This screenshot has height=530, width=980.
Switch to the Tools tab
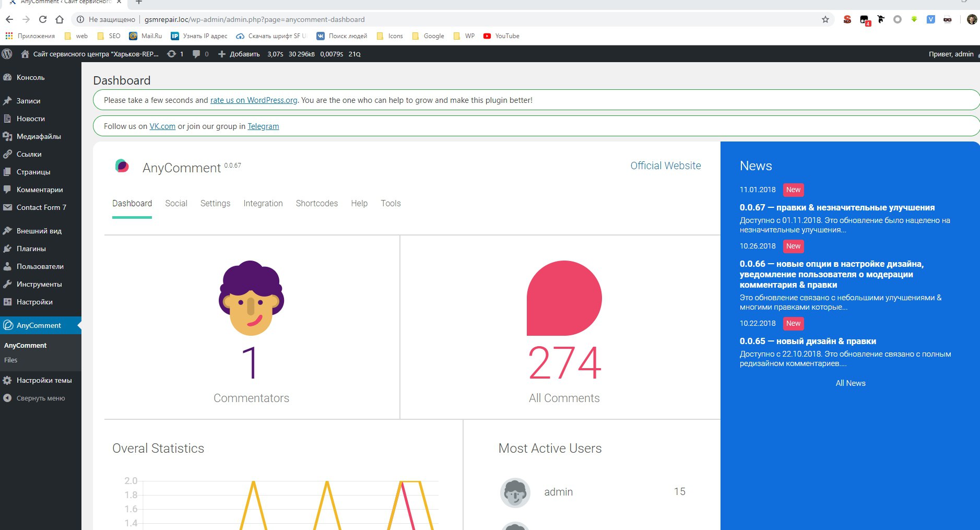point(391,204)
